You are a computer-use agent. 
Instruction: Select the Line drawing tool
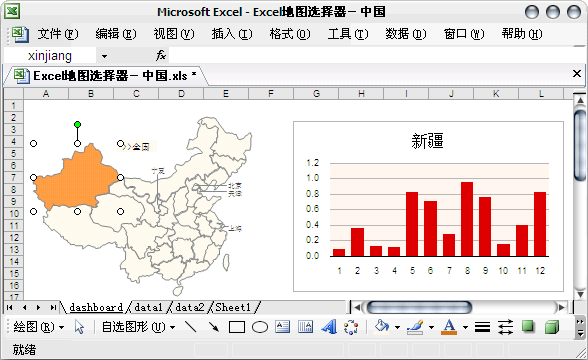[x=190, y=327]
